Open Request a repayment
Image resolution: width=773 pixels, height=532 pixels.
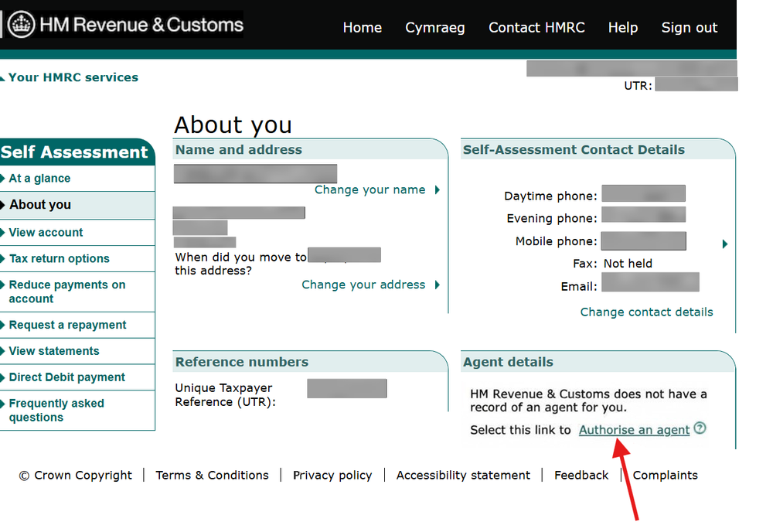click(67, 325)
